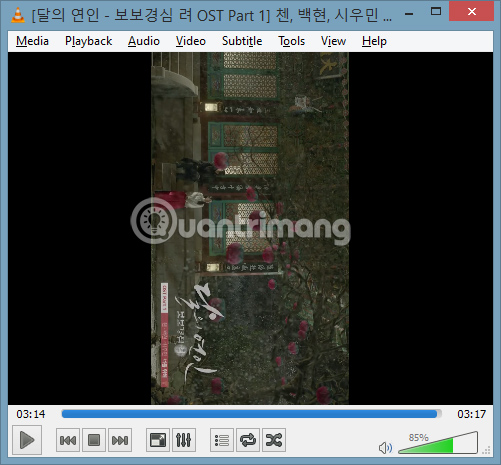Stop the video playback
Image resolution: width=501 pixels, height=465 pixels.
point(94,440)
